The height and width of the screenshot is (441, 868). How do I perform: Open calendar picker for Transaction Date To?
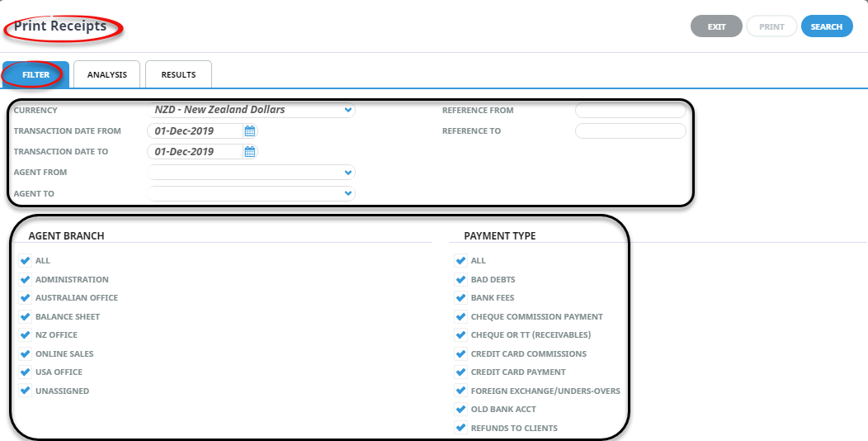[250, 151]
